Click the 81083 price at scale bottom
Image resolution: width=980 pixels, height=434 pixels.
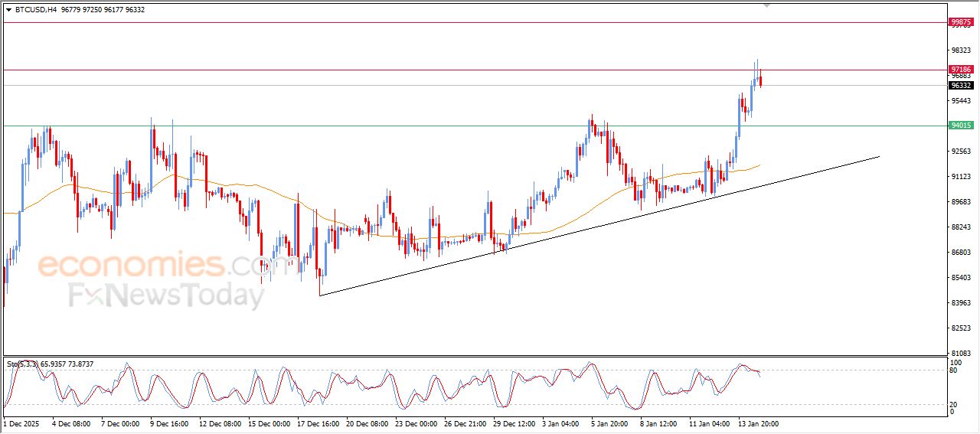coord(960,354)
